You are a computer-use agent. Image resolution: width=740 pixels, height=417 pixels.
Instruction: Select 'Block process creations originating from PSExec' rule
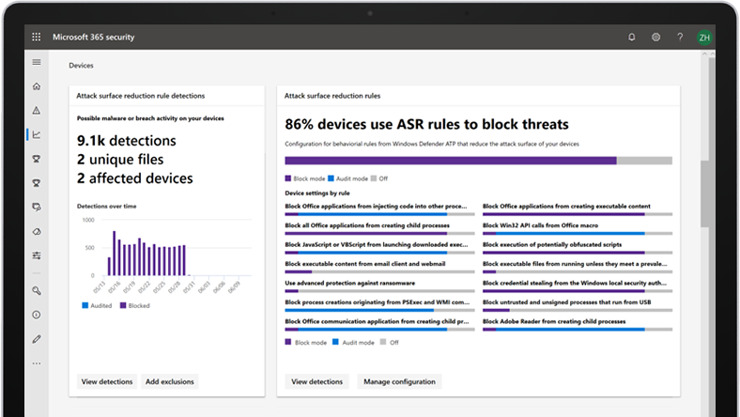(x=377, y=302)
